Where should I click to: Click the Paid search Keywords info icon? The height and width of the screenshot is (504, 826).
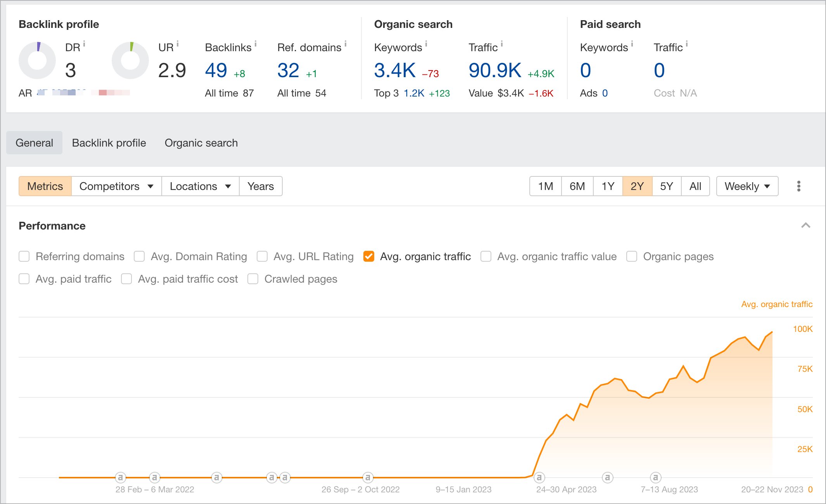(632, 44)
